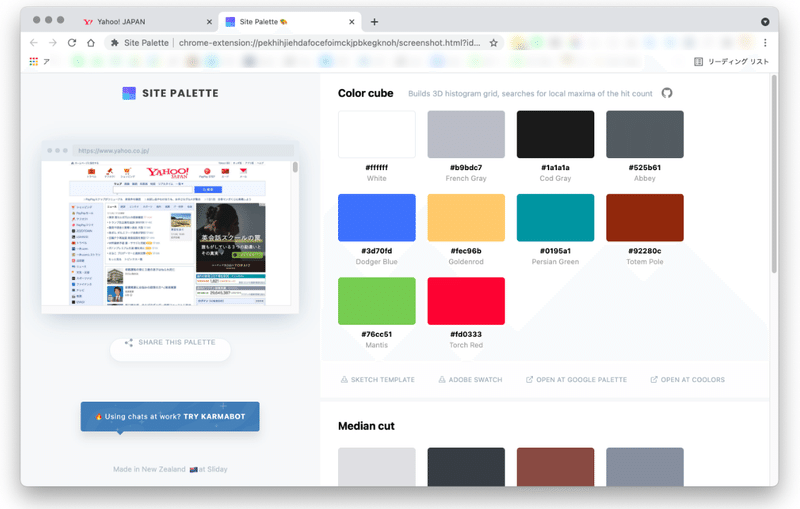Open the apps grid in bookmarks bar

[x=34, y=61]
